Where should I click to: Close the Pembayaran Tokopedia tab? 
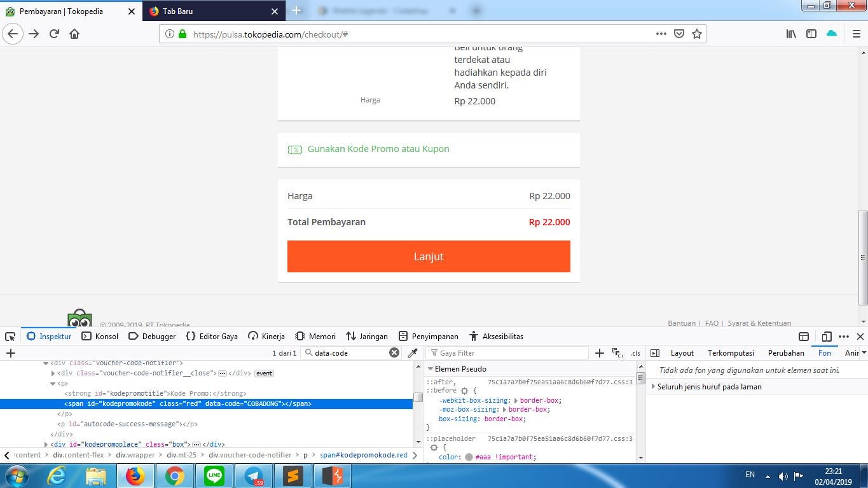[x=132, y=11]
